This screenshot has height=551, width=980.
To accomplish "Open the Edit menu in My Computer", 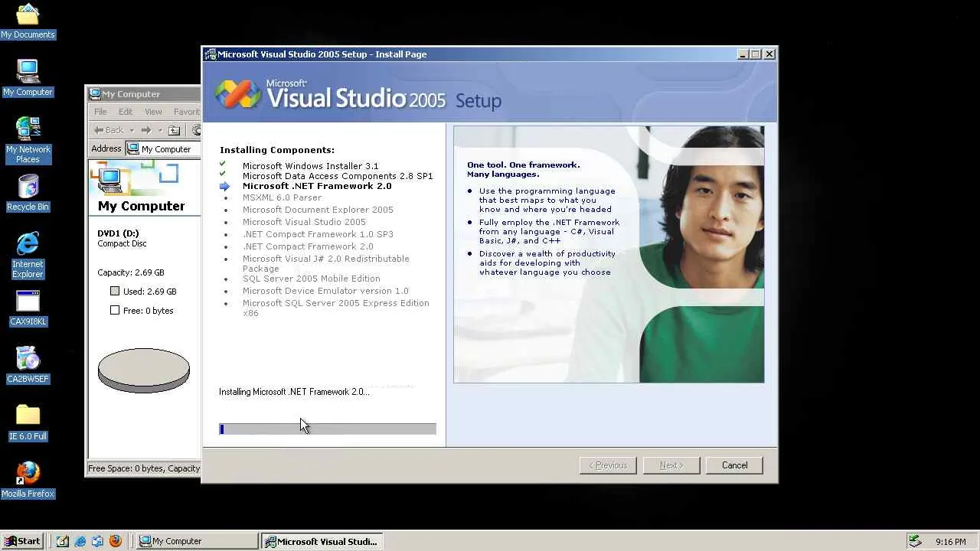I will tap(126, 112).
